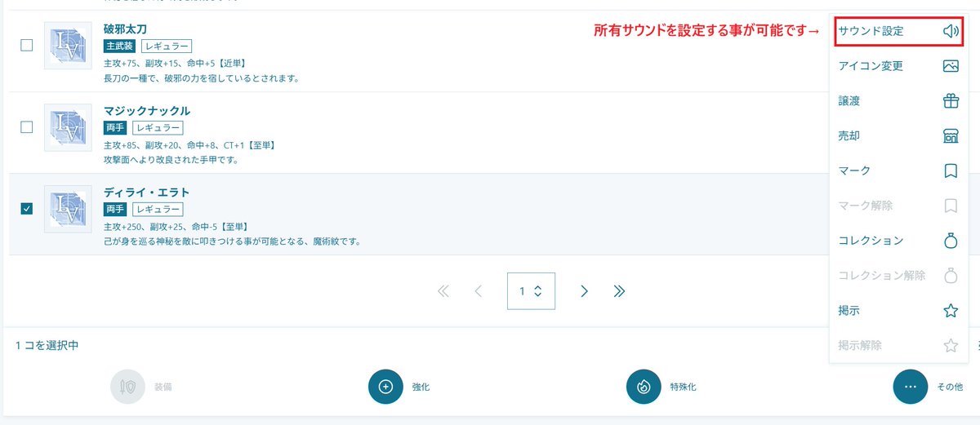The image size is (980, 425).
Task: Go to the first page with double-left arrow
Action: click(443, 291)
